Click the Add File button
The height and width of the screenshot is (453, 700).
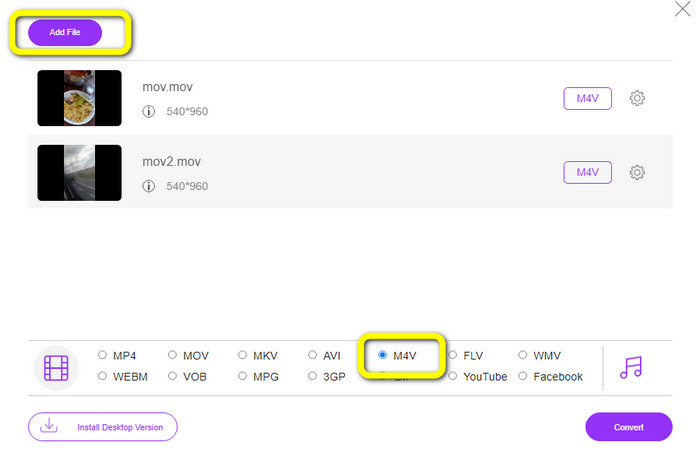click(x=65, y=32)
